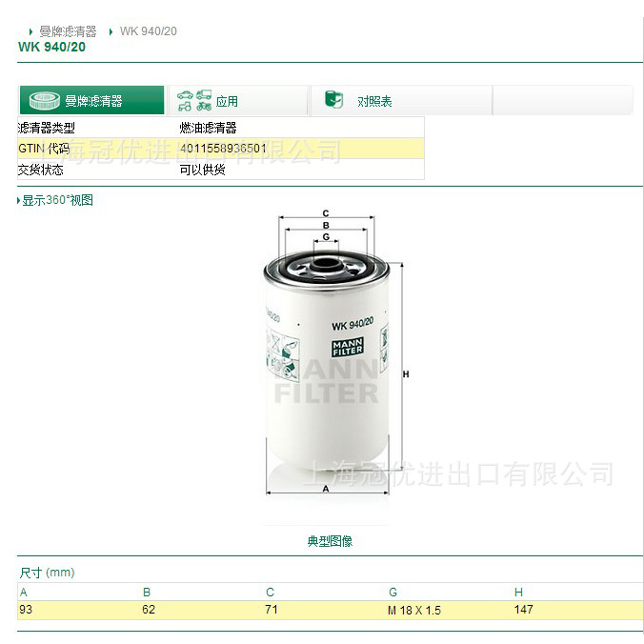
Task: Click the arrow before WK 940/20 breadcrumb
Action: coord(111,31)
